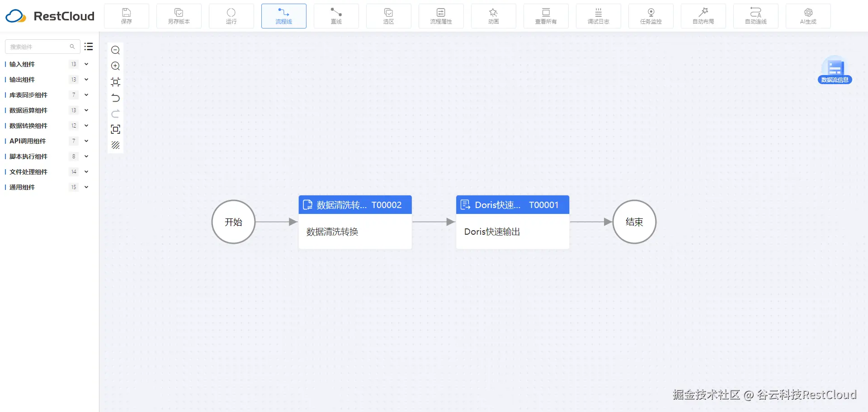Select the 开始 start node

tap(233, 222)
